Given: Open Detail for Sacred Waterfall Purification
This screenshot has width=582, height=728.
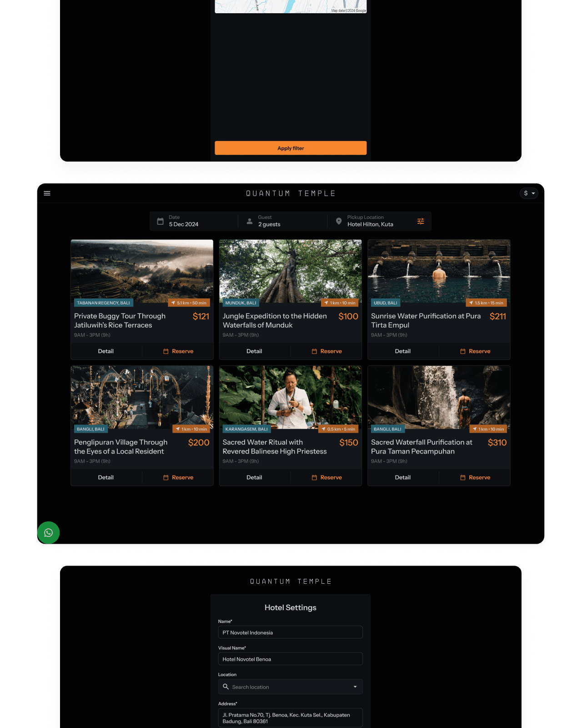Looking at the screenshot, I should (x=403, y=477).
